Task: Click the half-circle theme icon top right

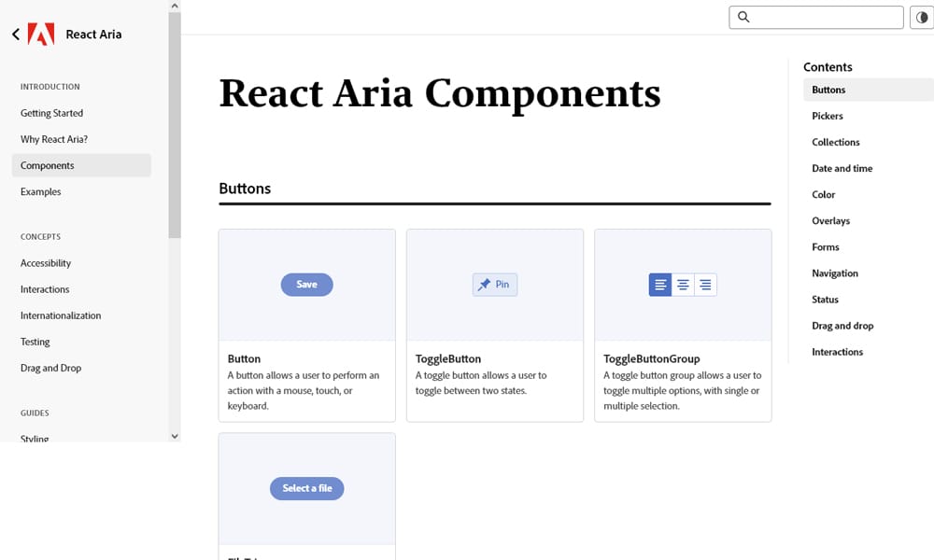Action: point(922,17)
